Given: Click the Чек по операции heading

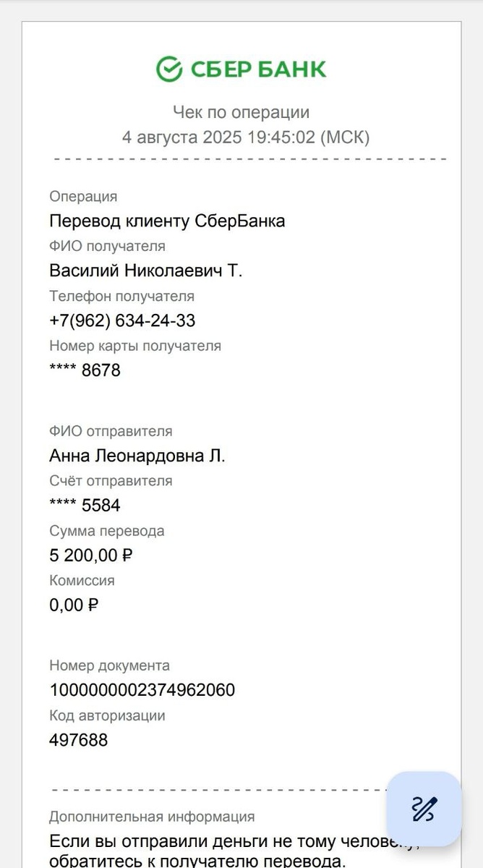Looking at the screenshot, I should tap(241, 112).
